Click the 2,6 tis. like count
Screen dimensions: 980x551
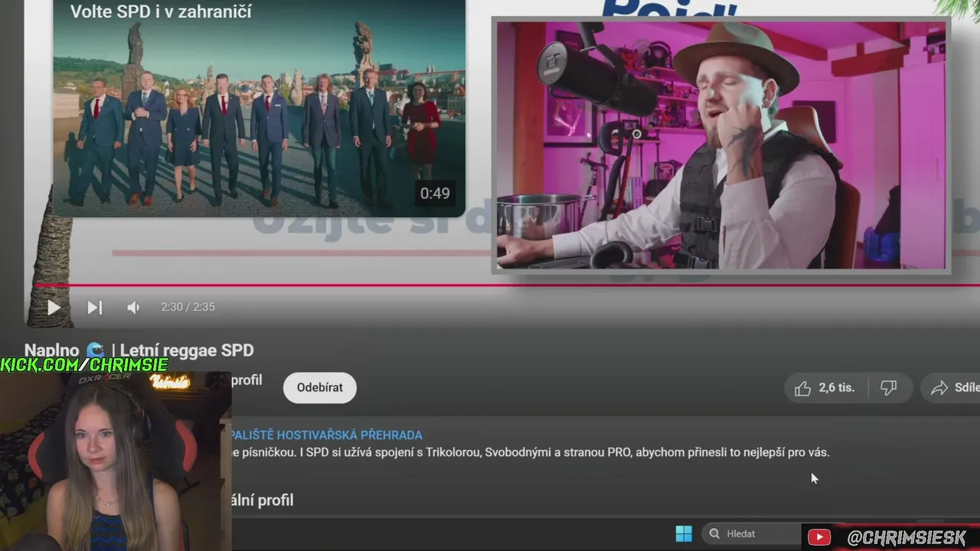tap(836, 388)
